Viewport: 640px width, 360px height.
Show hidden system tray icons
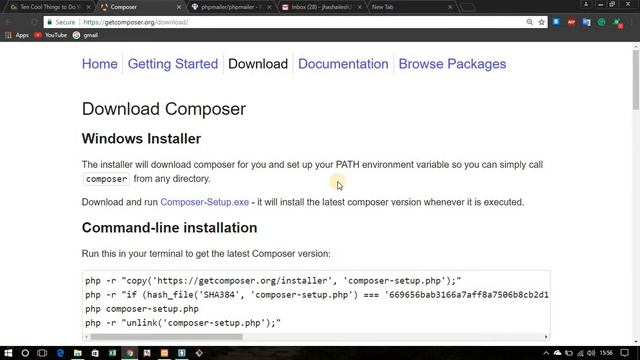click(x=546, y=353)
